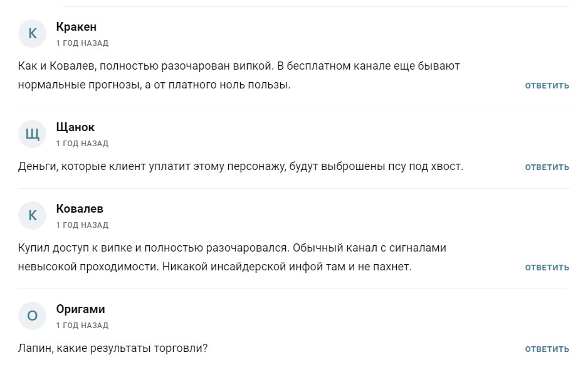588x377 pixels.
Task: Click the "1 год назад" under Щанок
Action: point(82,144)
